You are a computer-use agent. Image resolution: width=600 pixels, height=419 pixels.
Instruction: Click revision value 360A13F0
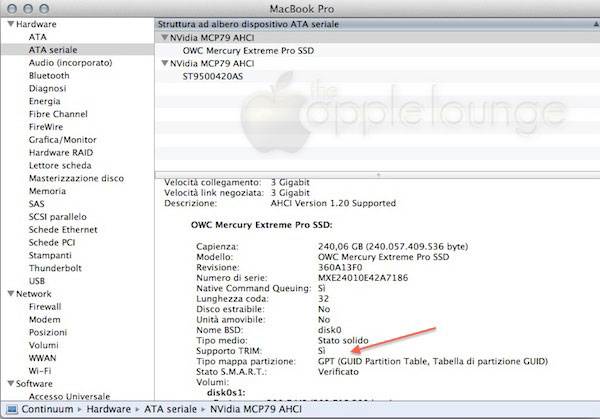pyautogui.click(x=340, y=267)
